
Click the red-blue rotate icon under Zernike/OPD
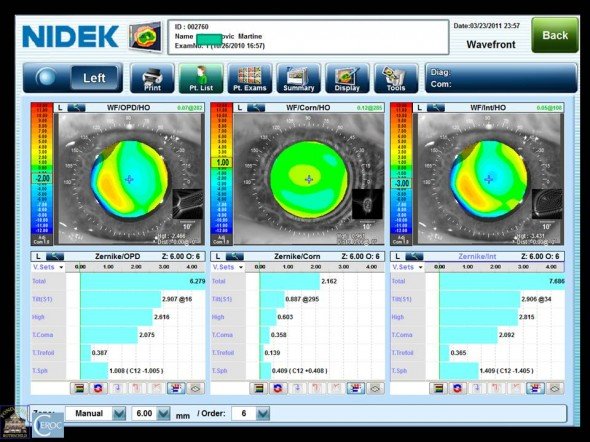[99, 388]
